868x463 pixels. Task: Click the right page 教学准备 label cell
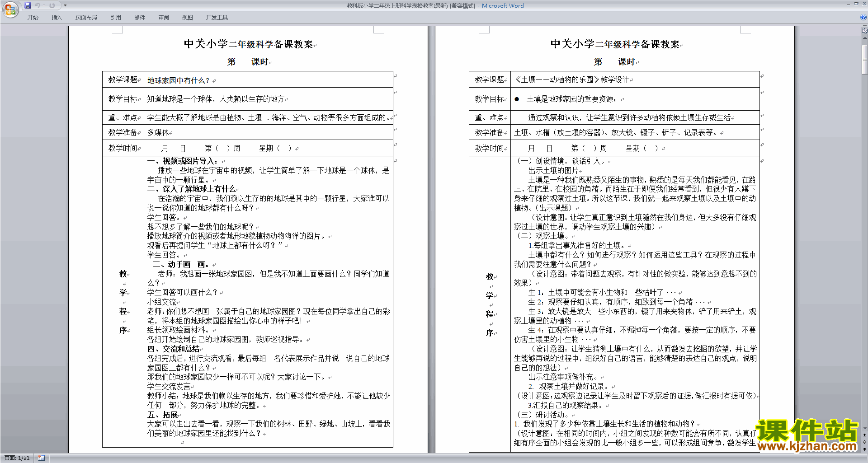(x=489, y=132)
